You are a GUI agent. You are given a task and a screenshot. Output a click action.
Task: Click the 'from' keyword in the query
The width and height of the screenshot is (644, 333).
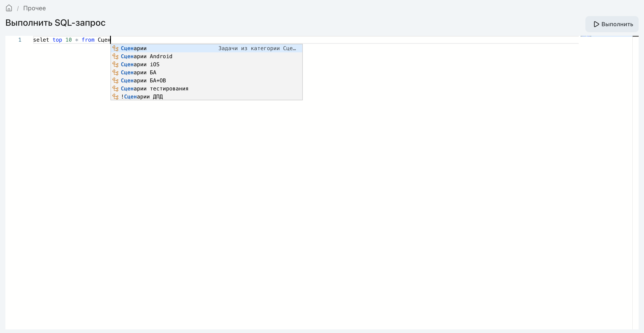88,40
